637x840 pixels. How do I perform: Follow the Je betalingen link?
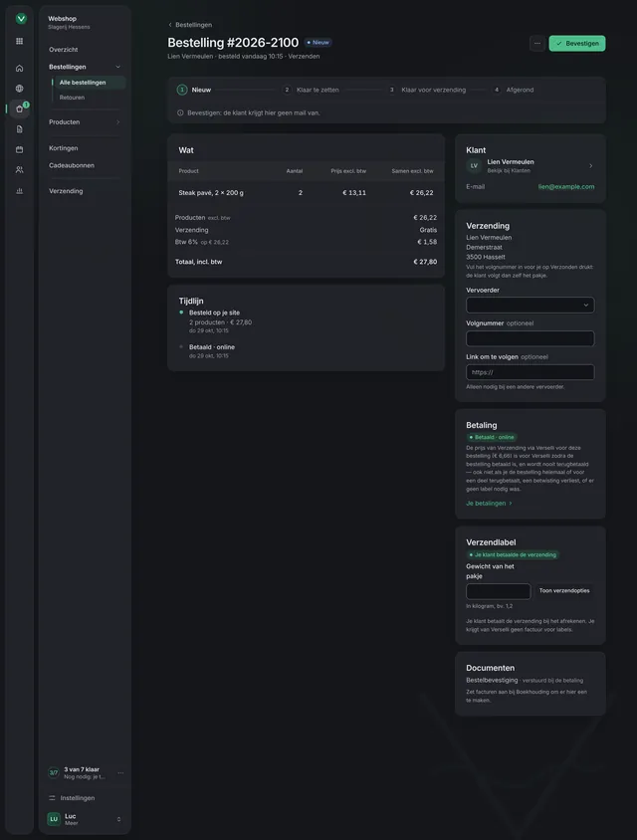(x=489, y=503)
